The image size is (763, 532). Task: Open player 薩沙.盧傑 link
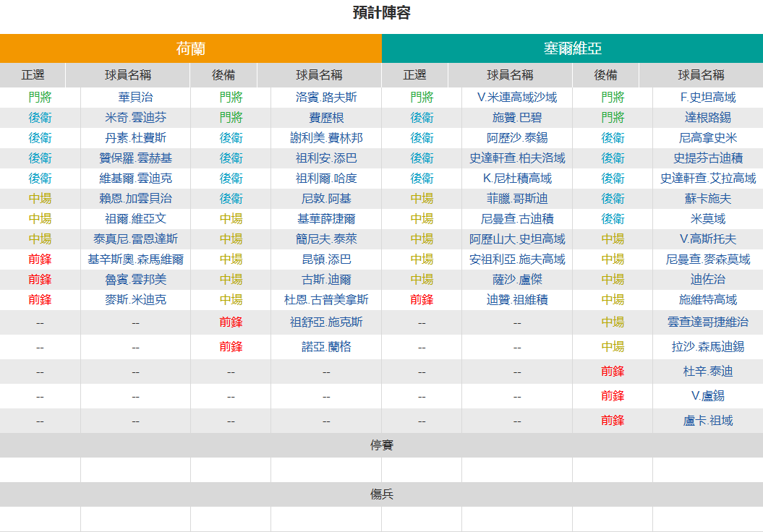517,280
